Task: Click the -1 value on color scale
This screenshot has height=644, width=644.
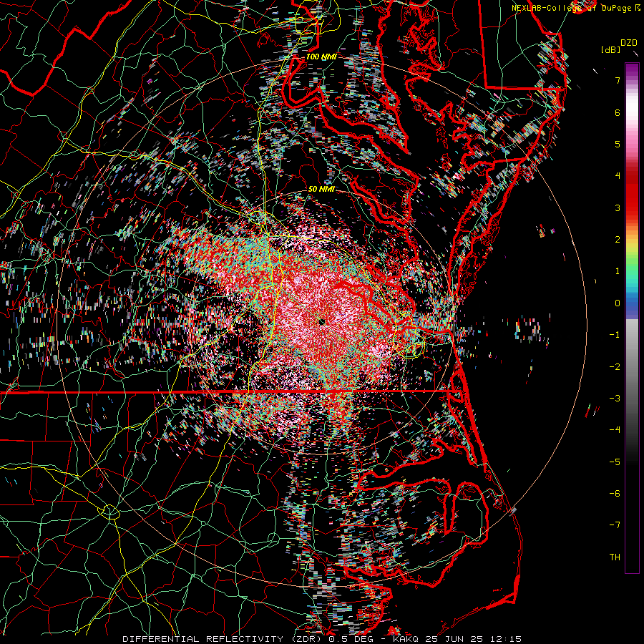Action: click(x=615, y=335)
